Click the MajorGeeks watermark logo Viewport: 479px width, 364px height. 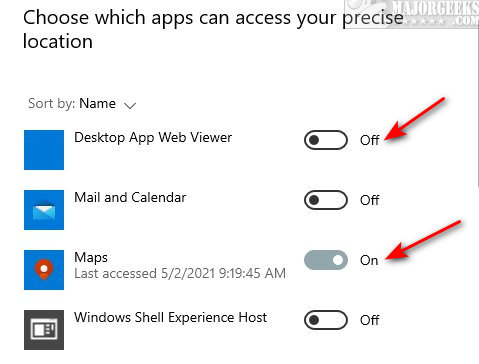[x=412, y=14]
